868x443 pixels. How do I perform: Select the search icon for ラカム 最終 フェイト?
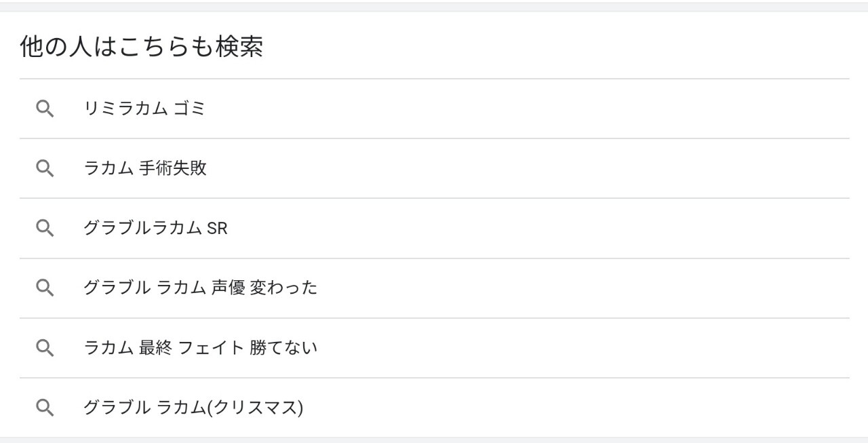(x=45, y=348)
